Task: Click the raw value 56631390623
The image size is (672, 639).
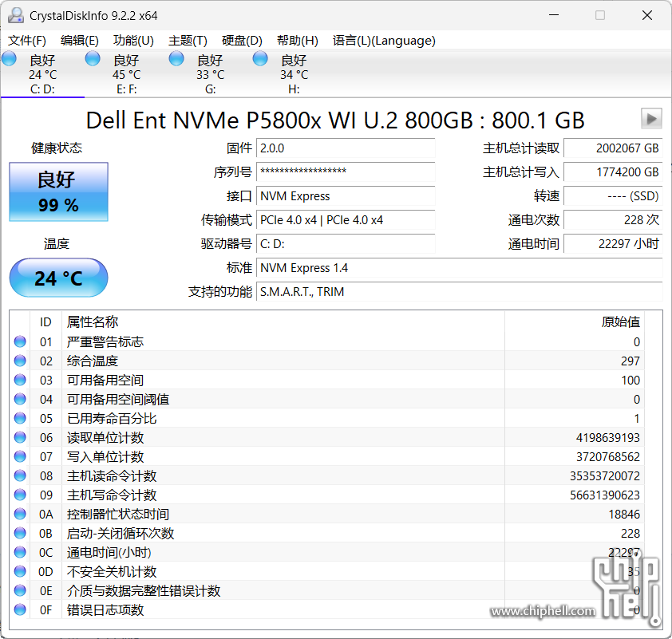Action: [x=605, y=495]
